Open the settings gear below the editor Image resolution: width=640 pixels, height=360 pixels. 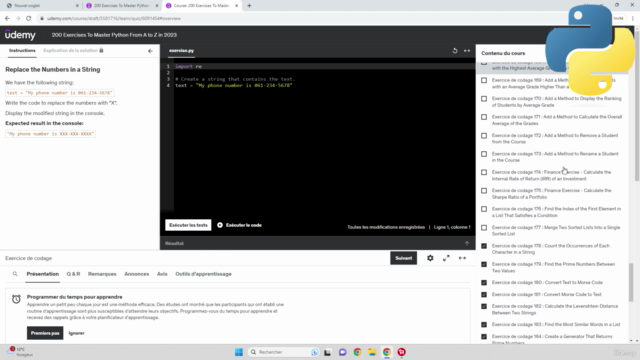(430, 258)
